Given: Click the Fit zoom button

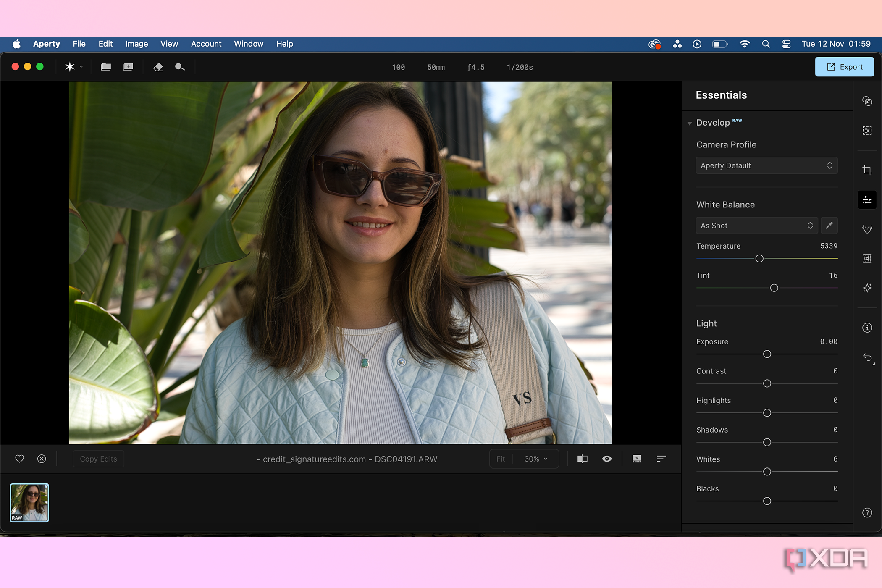Looking at the screenshot, I should (x=501, y=459).
